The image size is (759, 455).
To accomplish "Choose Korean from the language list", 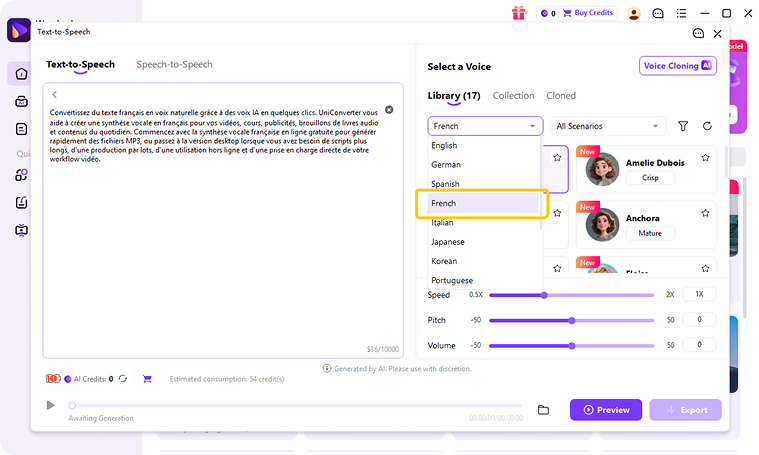I will 483,261.
